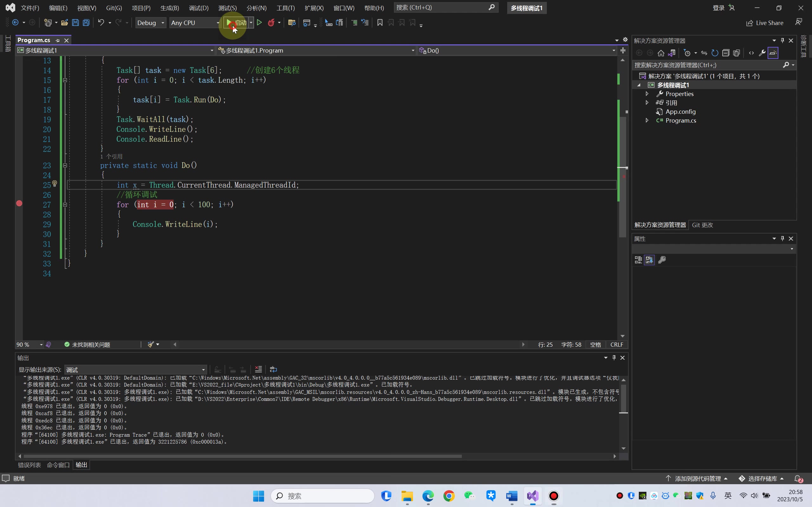The width and height of the screenshot is (812, 507).
Task: Click 添加到源代码管理 in status bar
Action: tap(697, 478)
